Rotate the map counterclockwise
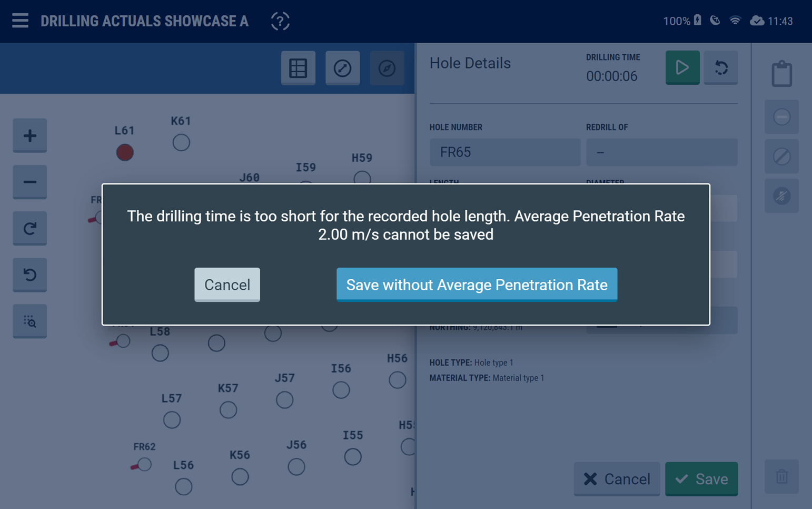The width and height of the screenshot is (812, 509). point(30,275)
